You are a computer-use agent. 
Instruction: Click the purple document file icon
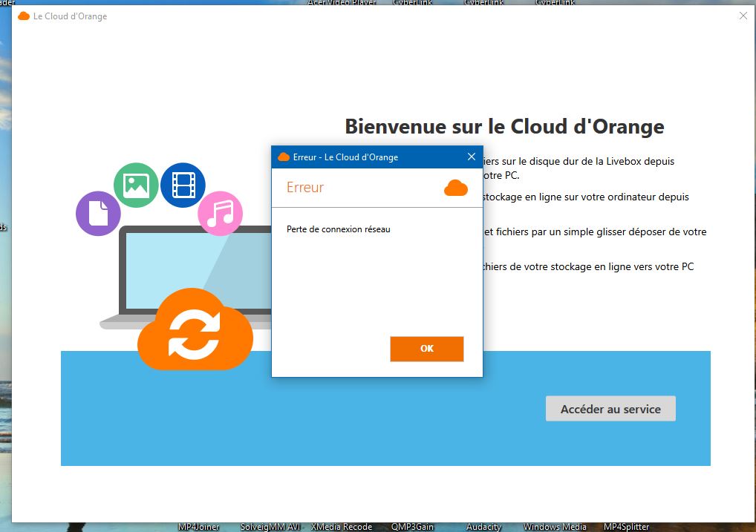98,214
